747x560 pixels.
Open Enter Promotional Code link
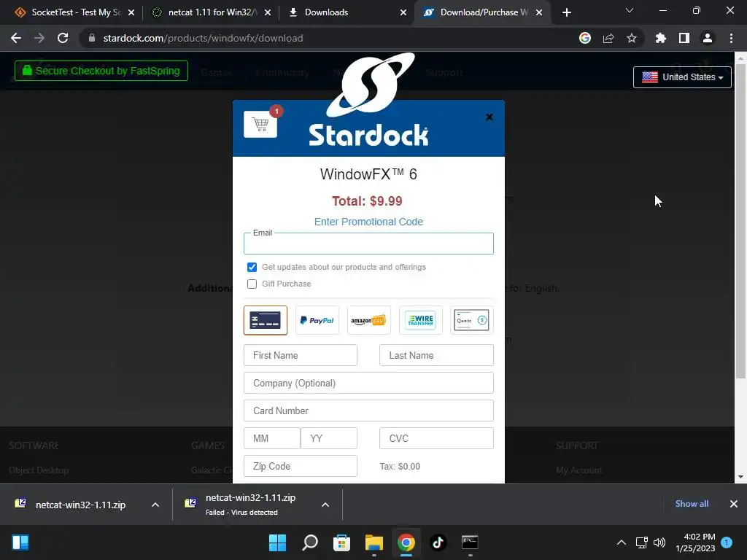pyautogui.click(x=368, y=222)
